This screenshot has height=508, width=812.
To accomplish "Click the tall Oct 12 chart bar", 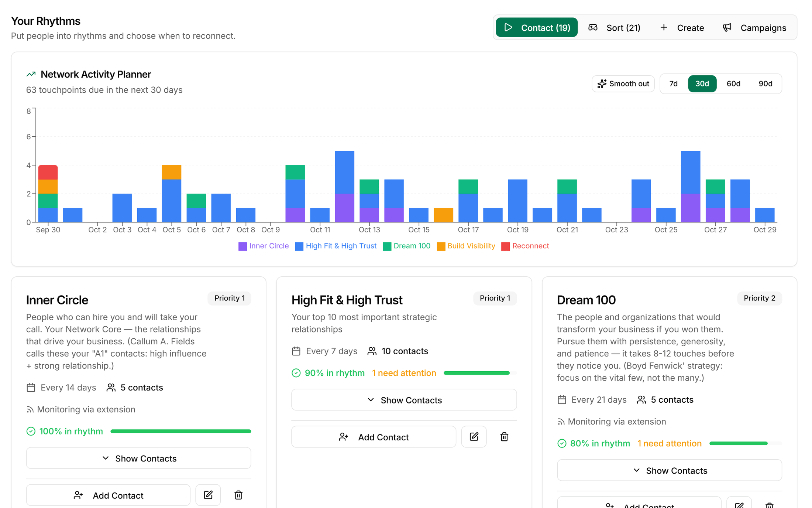I will 344,186.
